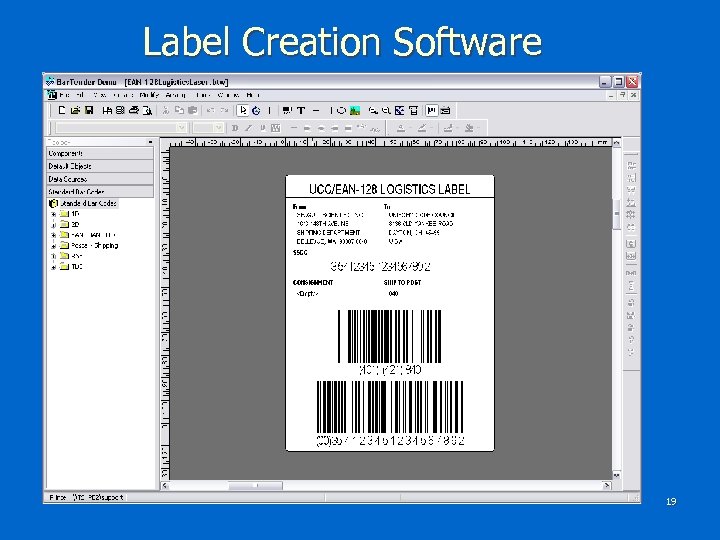Apply Italic formatting from the format toolbar
Screen dimensions: 720x540
pos(248,128)
